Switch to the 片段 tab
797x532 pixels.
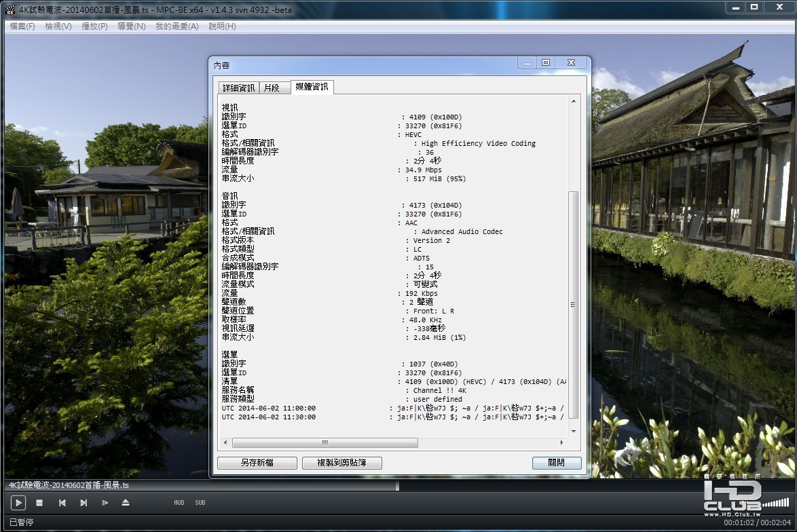coord(272,88)
